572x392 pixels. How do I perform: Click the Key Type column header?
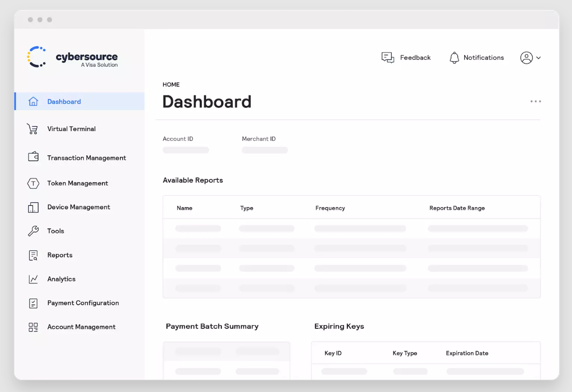point(405,353)
